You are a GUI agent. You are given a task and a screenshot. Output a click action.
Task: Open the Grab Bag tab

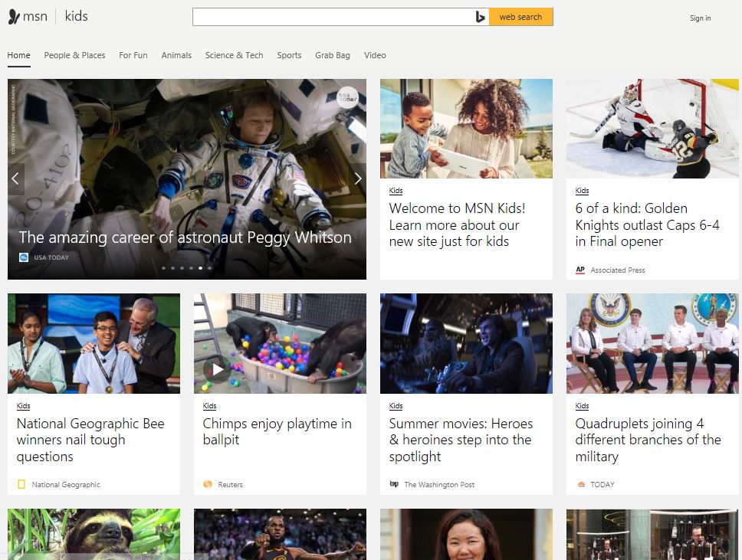(333, 55)
